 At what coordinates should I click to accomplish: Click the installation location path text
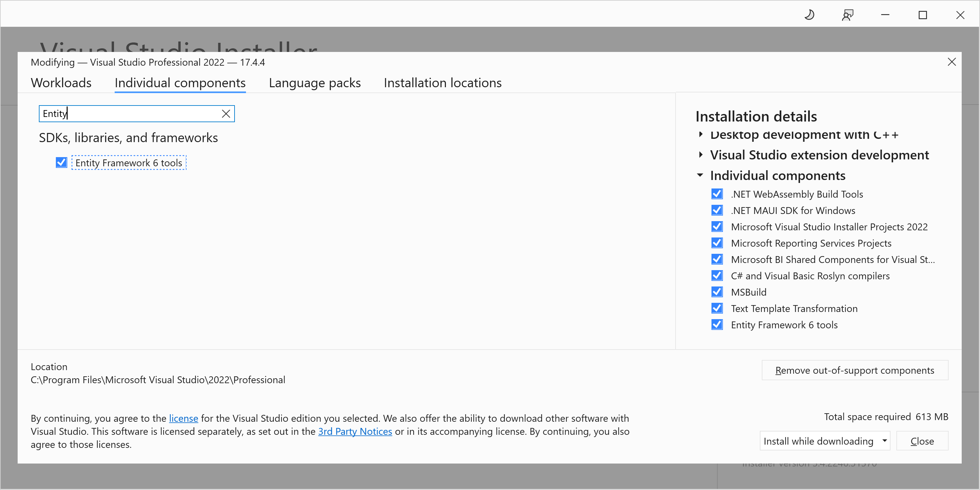(x=158, y=380)
